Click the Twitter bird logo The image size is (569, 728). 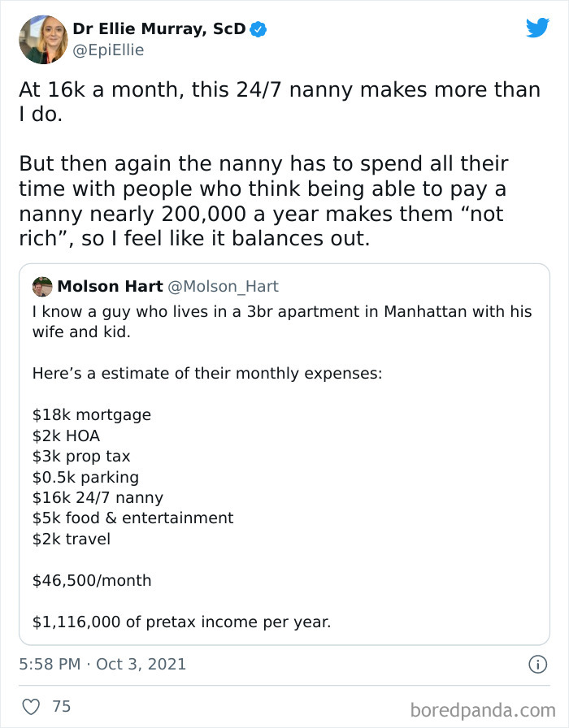click(538, 28)
